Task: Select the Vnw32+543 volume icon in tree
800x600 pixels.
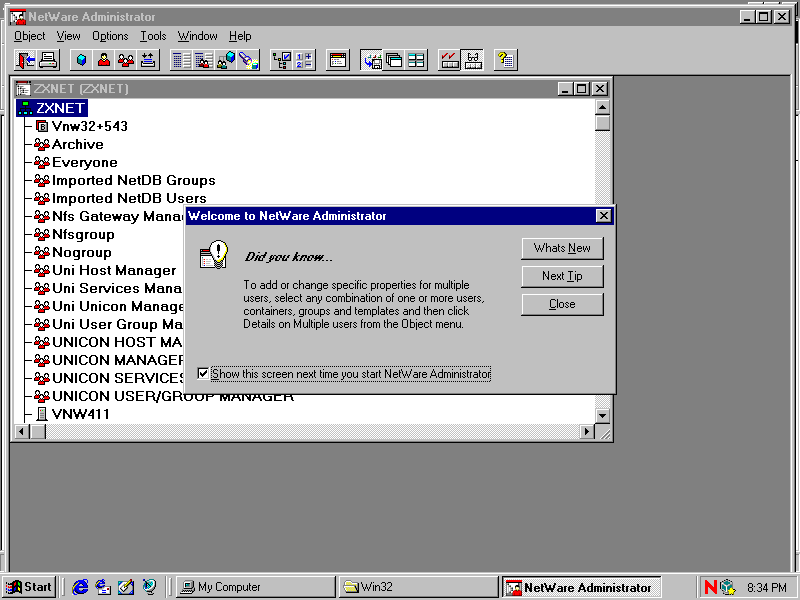Action: pos(42,126)
